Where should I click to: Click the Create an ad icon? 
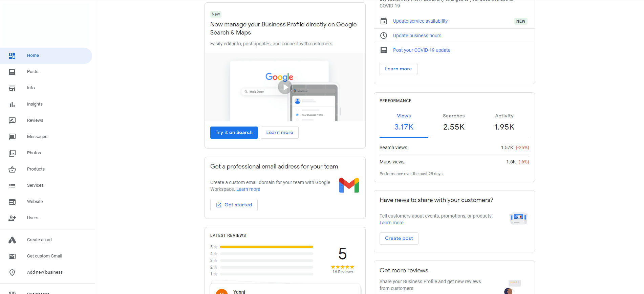(x=12, y=240)
